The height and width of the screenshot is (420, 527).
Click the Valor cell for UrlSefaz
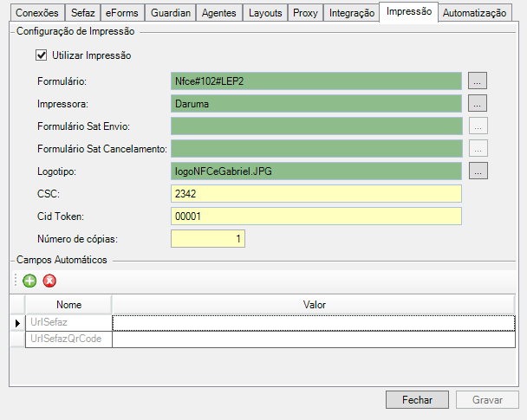click(x=313, y=322)
